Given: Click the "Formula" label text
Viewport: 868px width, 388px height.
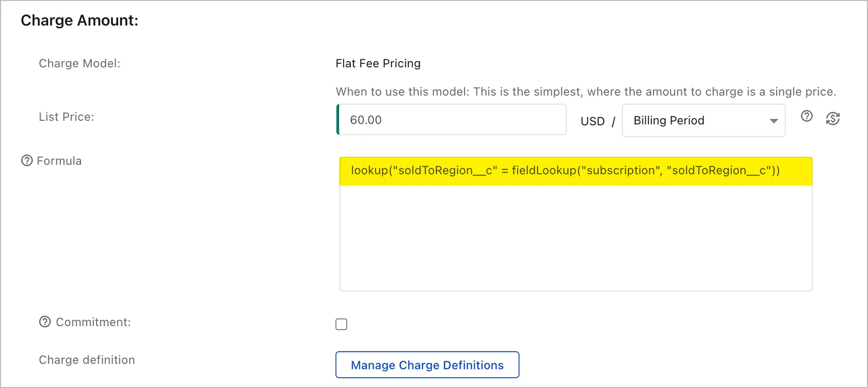Looking at the screenshot, I should [x=59, y=161].
